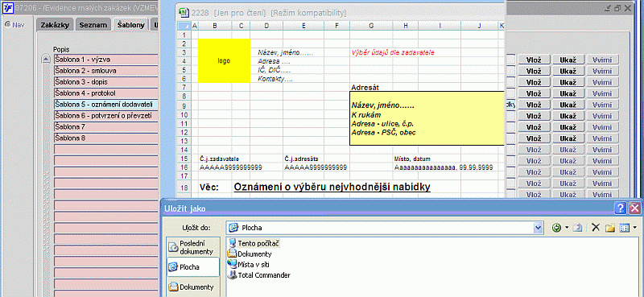The width and height of the screenshot is (644, 297).
Task: Click Vlož for Šablona 6 - potvrzení o převzetí
Action: (x=534, y=116)
